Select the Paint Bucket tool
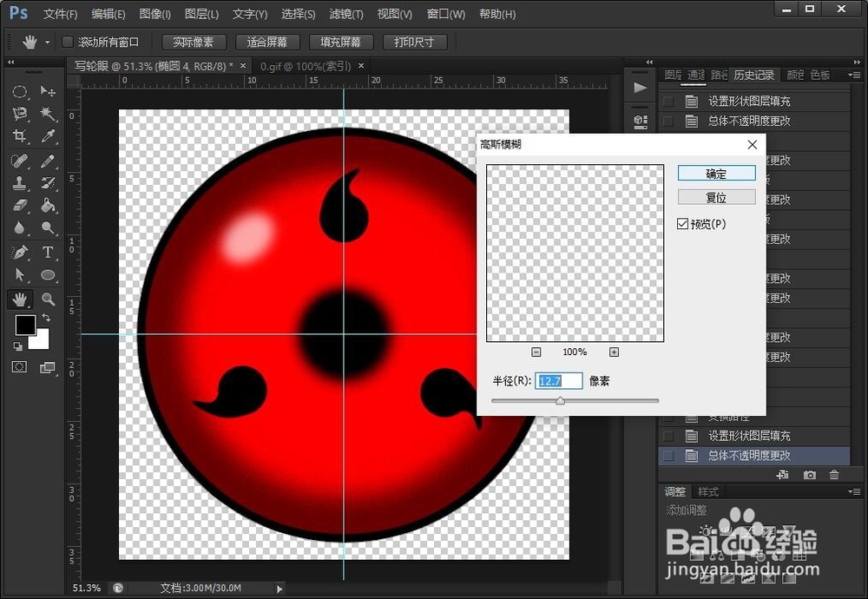This screenshot has height=599, width=868. 48,206
